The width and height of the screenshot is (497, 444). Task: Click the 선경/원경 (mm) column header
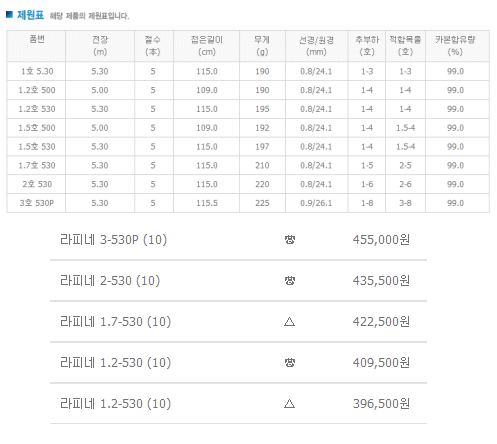[316, 46]
